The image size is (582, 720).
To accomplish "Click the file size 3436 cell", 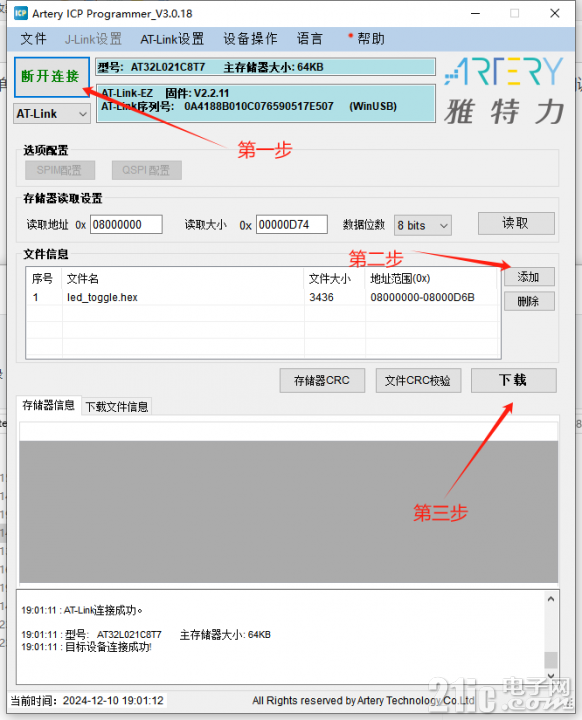I will point(321,298).
